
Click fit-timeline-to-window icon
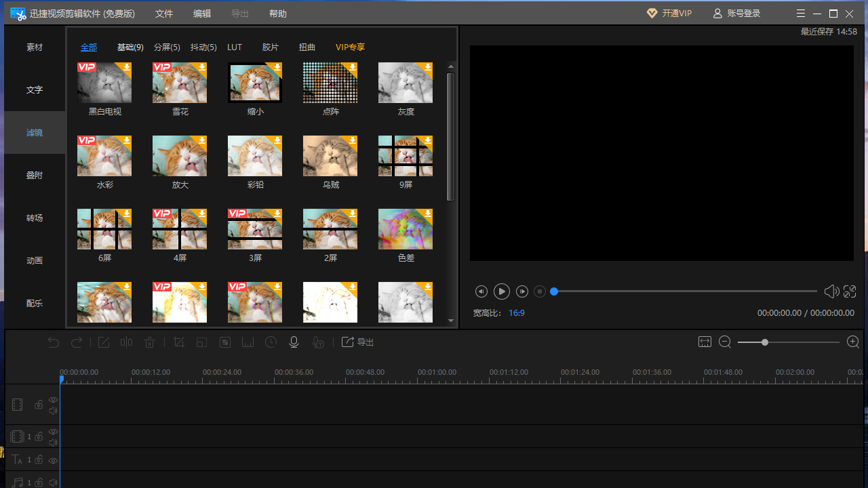coord(705,342)
